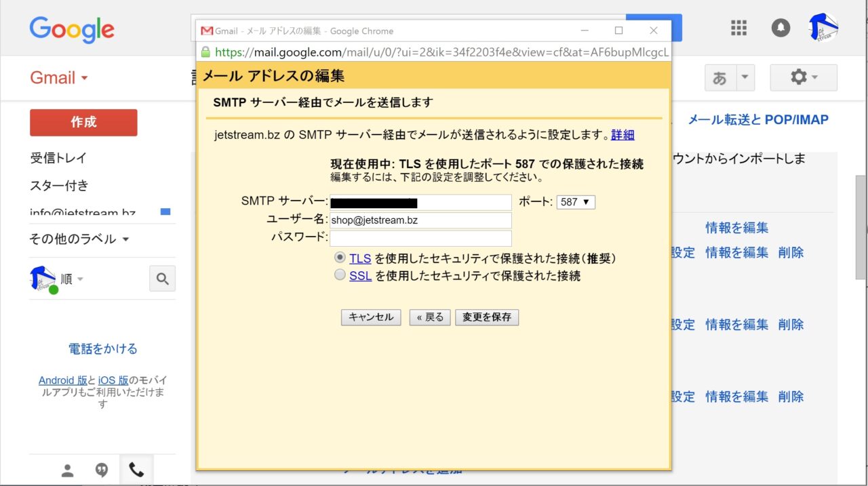
Task: Select SSL secured connection radio button
Action: 340,276
